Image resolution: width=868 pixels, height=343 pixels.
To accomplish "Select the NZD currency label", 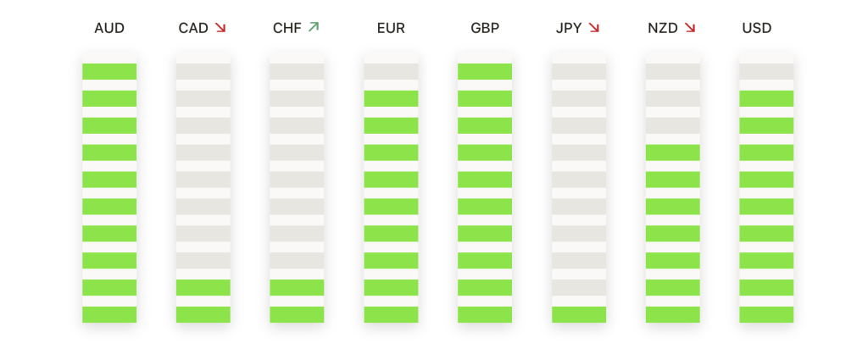I will [x=662, y=29].
